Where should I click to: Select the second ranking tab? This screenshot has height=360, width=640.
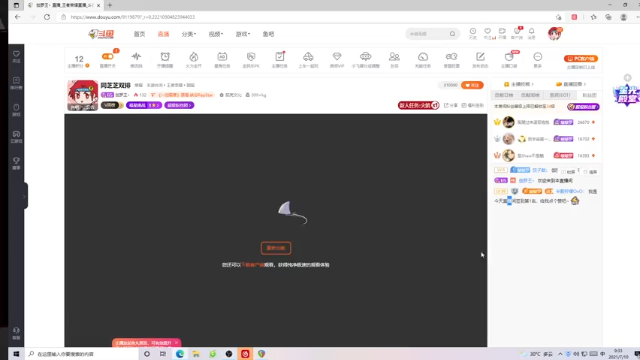click(530, 95)
